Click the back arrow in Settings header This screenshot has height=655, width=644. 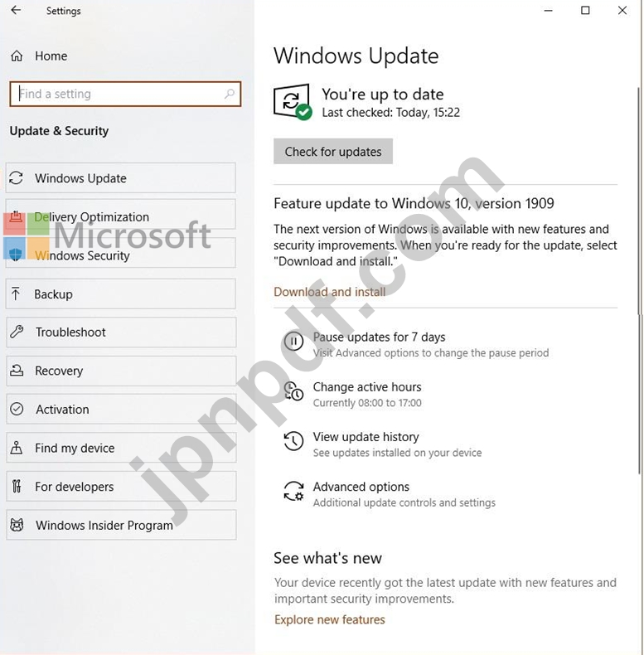16,10
